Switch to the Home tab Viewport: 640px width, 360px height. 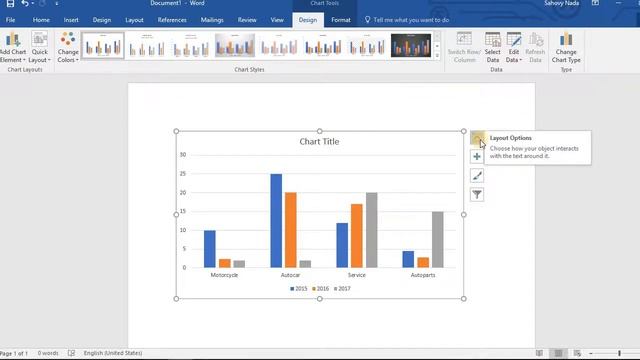coord(41,20)
